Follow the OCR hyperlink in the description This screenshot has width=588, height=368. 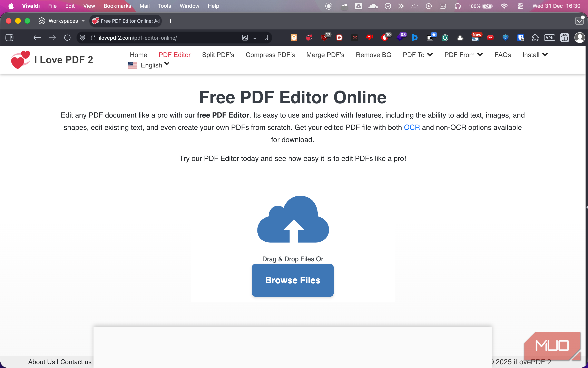412,127
